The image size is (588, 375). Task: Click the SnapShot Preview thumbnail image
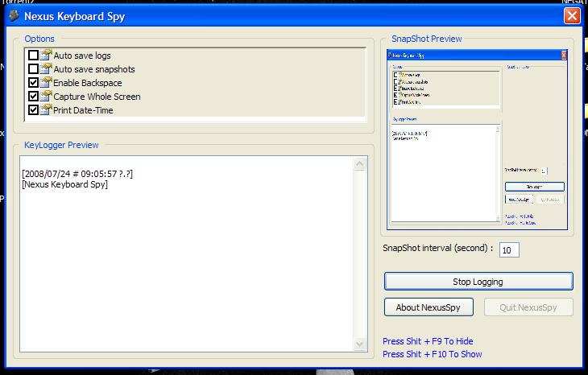click(x=478, y=139)
